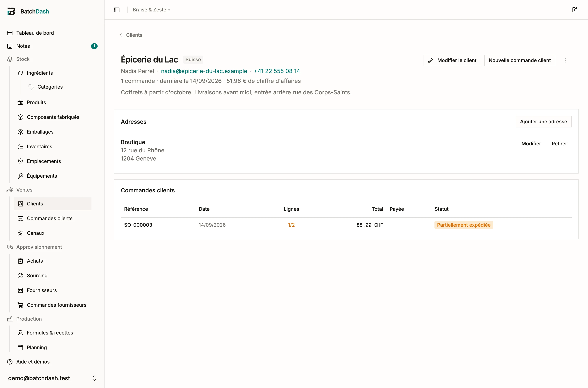Click the Aide et démos help icon
The height and width of the screenshot is (388, 588).
pyautogui.click(x=10, y=362)
